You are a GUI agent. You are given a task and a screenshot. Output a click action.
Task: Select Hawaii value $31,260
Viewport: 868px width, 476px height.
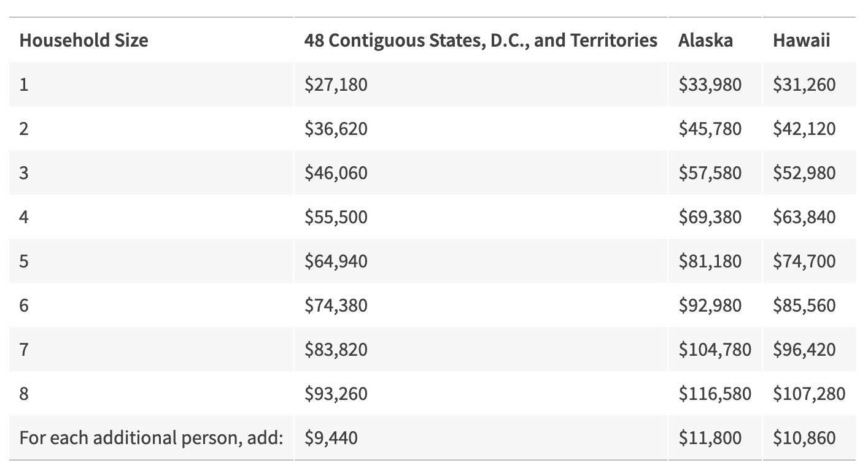point(804,84)
